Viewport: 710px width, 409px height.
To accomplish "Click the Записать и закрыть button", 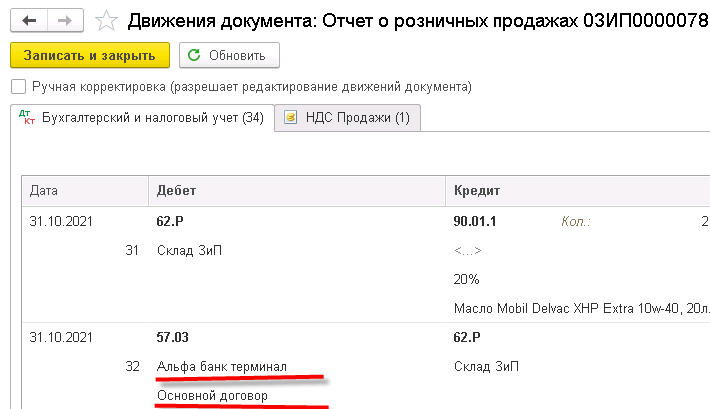I will (90, 55).
